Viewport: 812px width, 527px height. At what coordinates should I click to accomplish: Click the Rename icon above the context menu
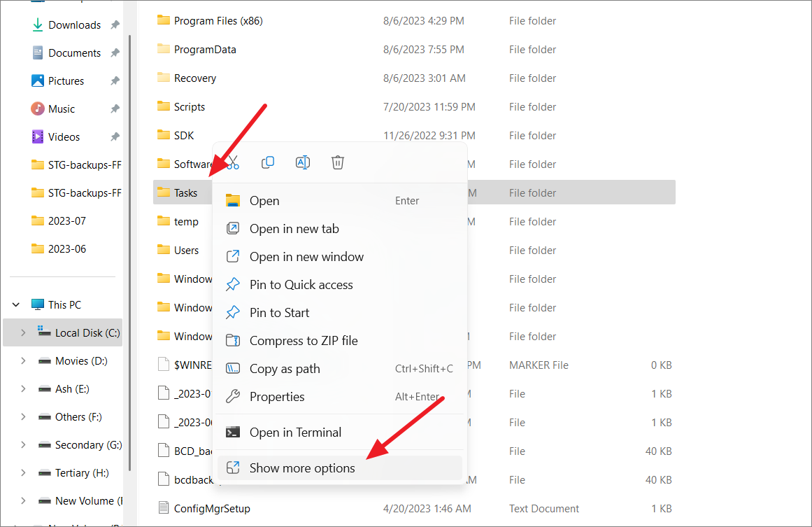(303, 162)
